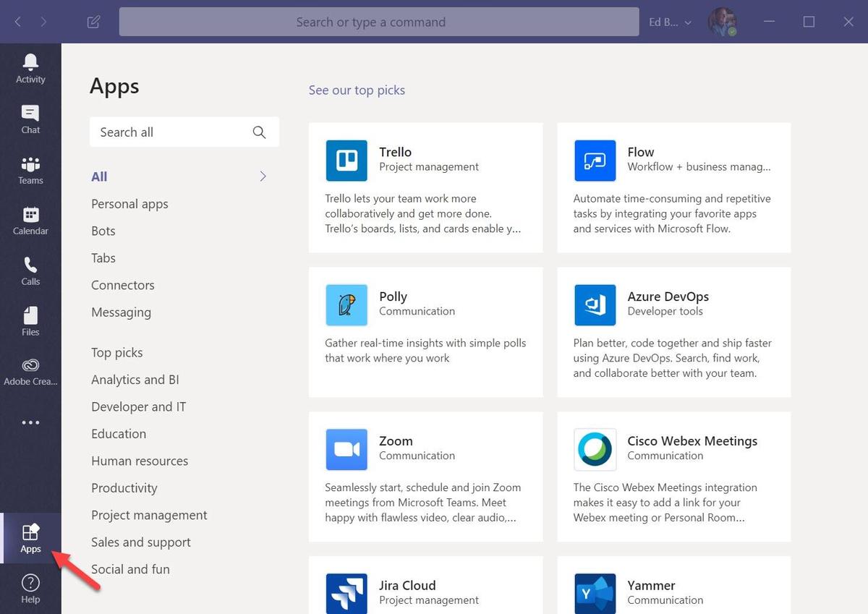Expand the organization name dropdown Ed B...
This screenshot has height=614, width=868.
click(x=670, y=22)
